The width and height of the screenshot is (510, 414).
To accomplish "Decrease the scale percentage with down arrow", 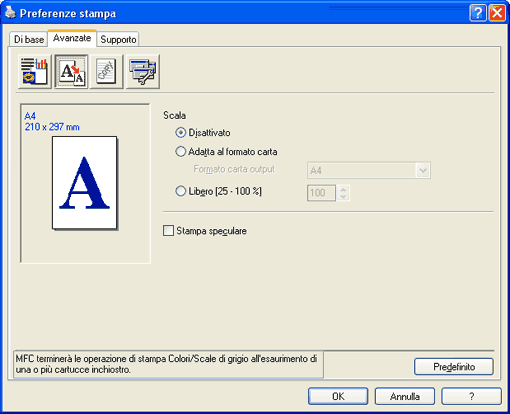I will (x=343, y=197).
